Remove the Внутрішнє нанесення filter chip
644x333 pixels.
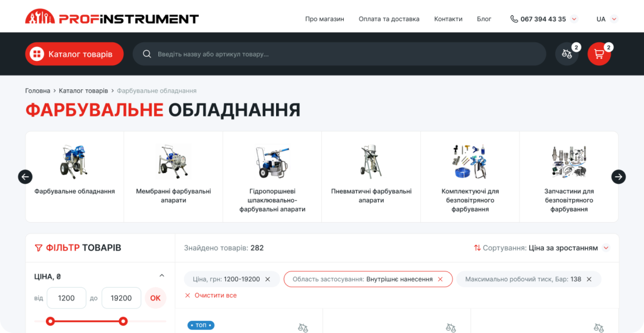click(440, 279)
